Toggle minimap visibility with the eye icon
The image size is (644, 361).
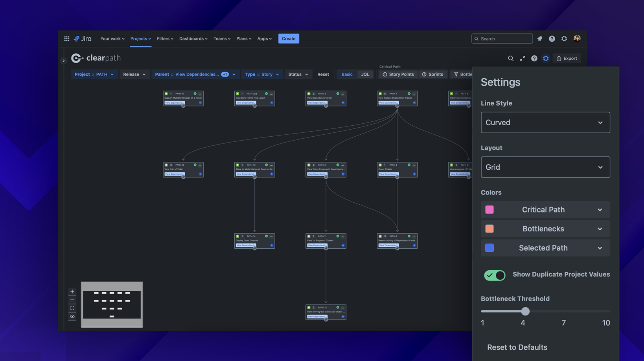[72, 316]
